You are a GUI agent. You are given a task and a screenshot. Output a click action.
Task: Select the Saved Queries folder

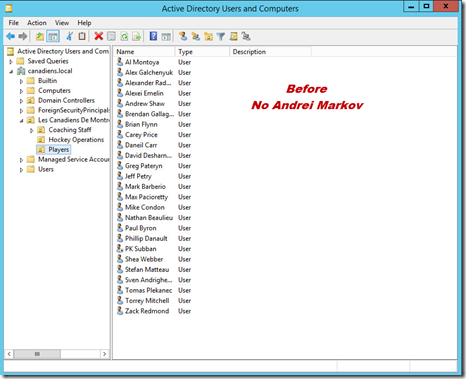pos(48,61)
